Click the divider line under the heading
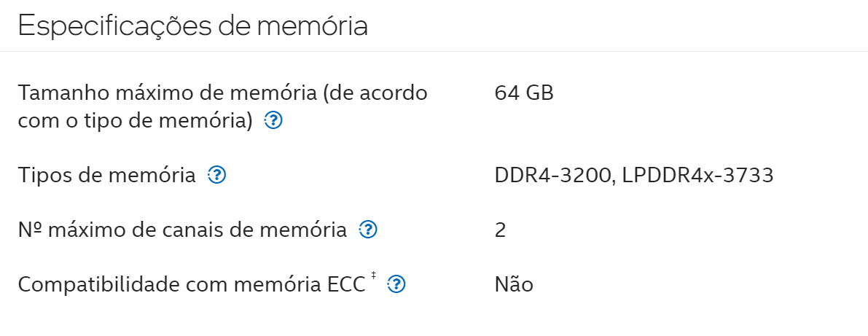This screenshot has height=336, width=868. [434, 52]
